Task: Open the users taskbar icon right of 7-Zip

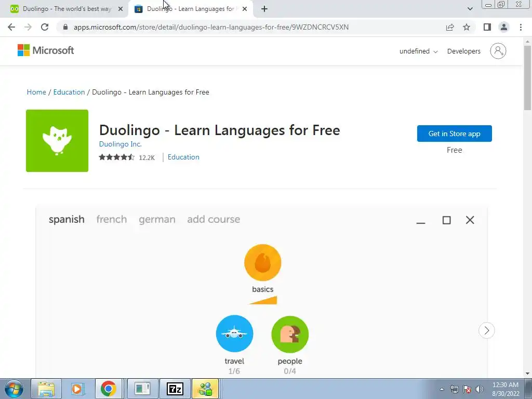Action: (x=205, y=389)
